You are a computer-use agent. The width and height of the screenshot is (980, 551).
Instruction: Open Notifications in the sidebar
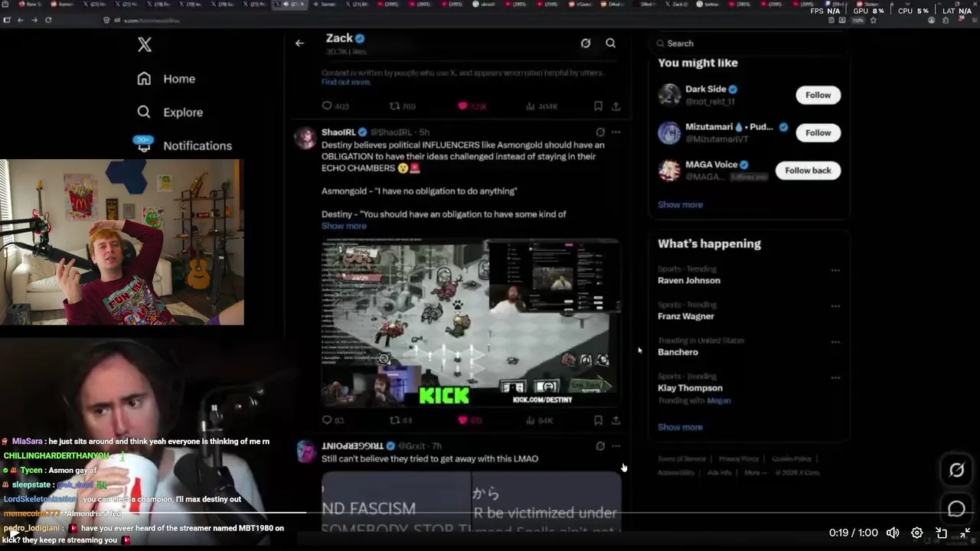pyautogui.click(x=184, y=144)
